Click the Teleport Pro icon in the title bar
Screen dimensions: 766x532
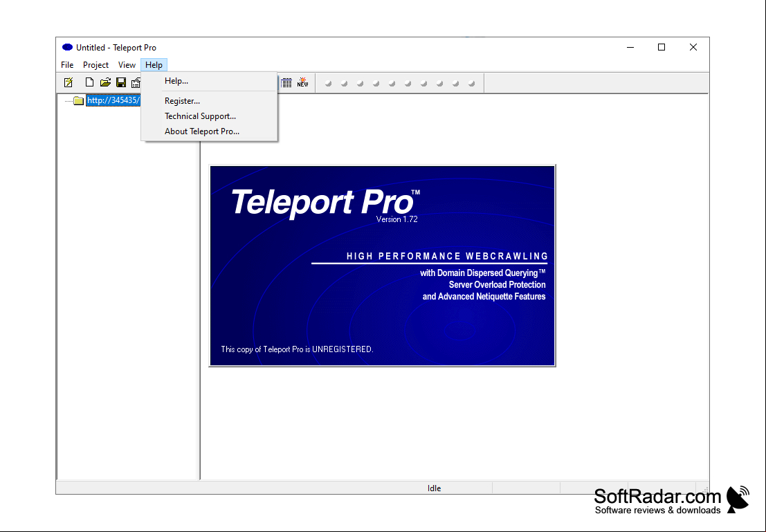(67, 47)
